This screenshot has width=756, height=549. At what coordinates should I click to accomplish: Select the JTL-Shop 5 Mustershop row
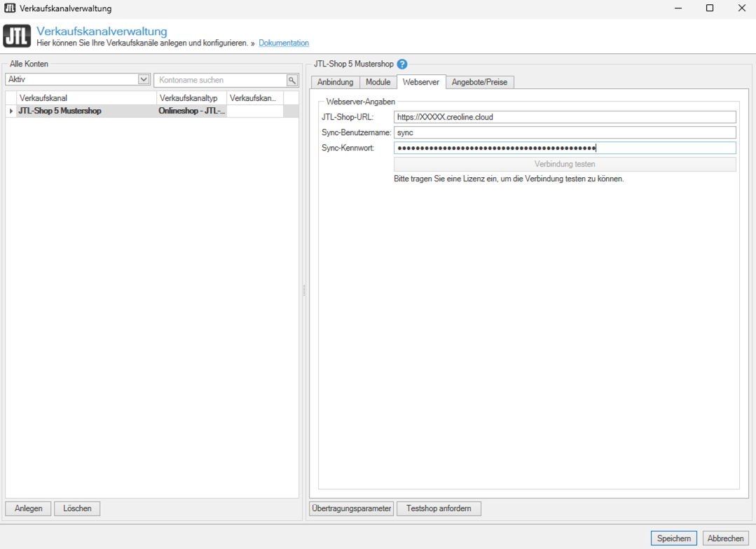[x=152, y=111]
